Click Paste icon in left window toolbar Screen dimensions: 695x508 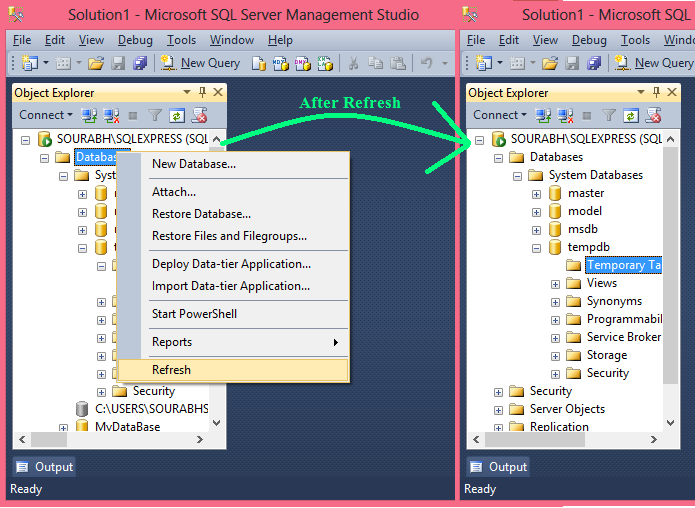[x=398, y=63]
